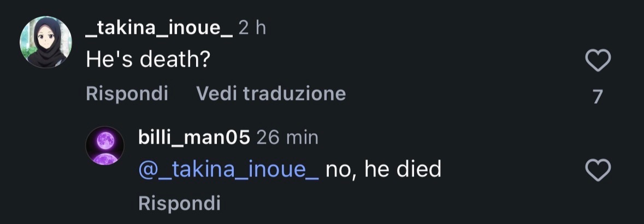
Task: Open _takina_inoue_'s anime avatar picture
Action: pyautogui.click(x=46, y=42)
